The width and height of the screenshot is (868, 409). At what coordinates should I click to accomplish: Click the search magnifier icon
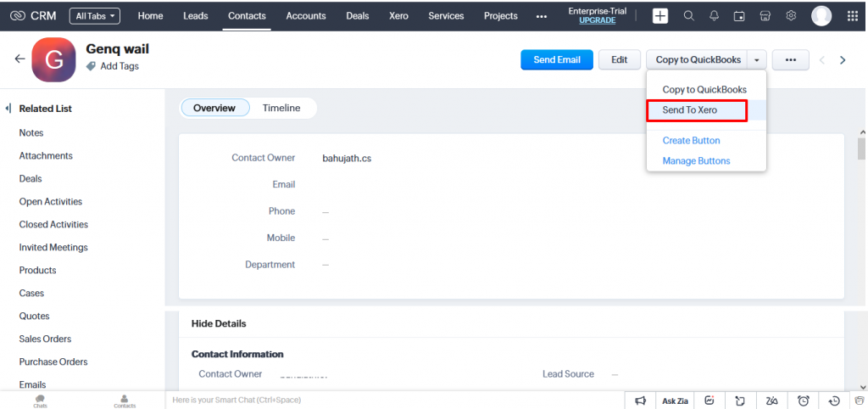click(688, 16)
